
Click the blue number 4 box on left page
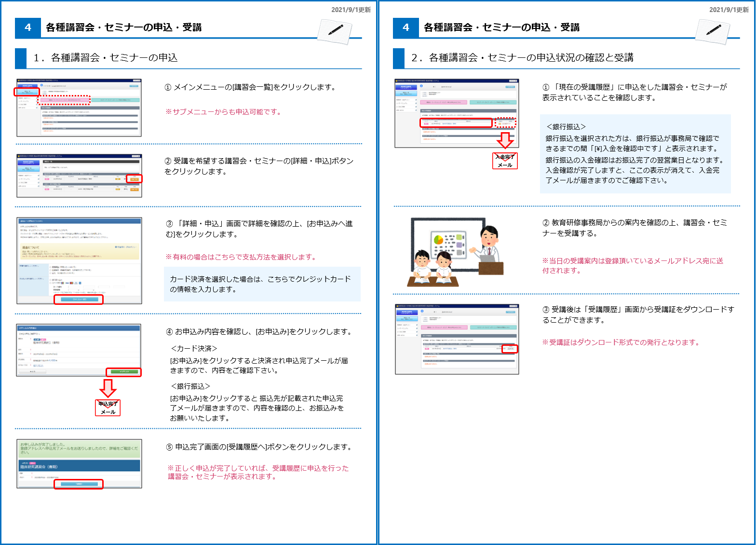(x=28, y=28)
